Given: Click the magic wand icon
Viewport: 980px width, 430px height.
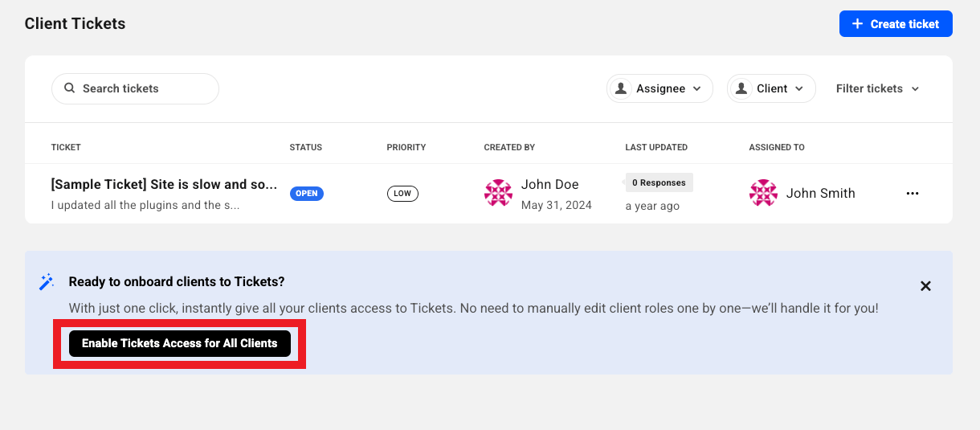Looking at the screenshot, I should point(47,282).
